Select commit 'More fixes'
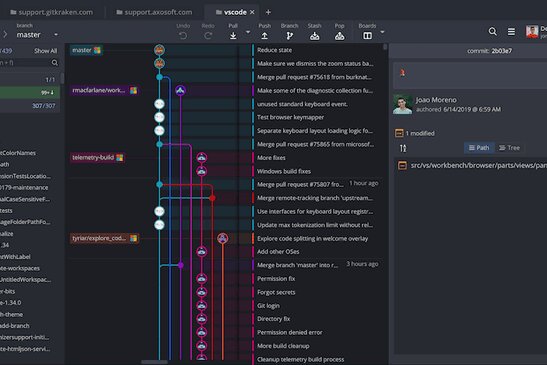Viewport: 547px width, 365px height. 271,158
